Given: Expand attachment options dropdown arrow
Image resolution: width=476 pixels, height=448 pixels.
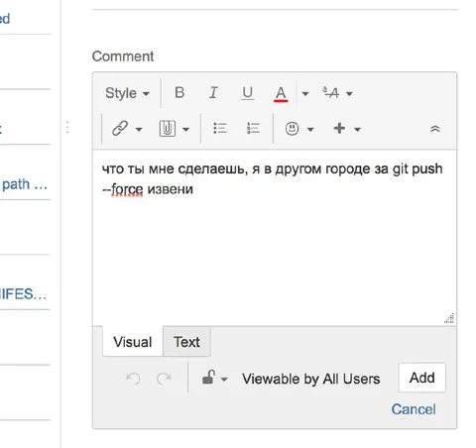Looking at the screenshot, I should click(186, 129).
